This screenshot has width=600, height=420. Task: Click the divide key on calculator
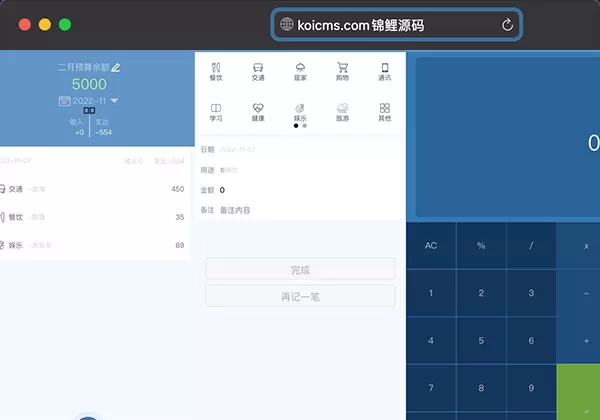coord(531,246)
